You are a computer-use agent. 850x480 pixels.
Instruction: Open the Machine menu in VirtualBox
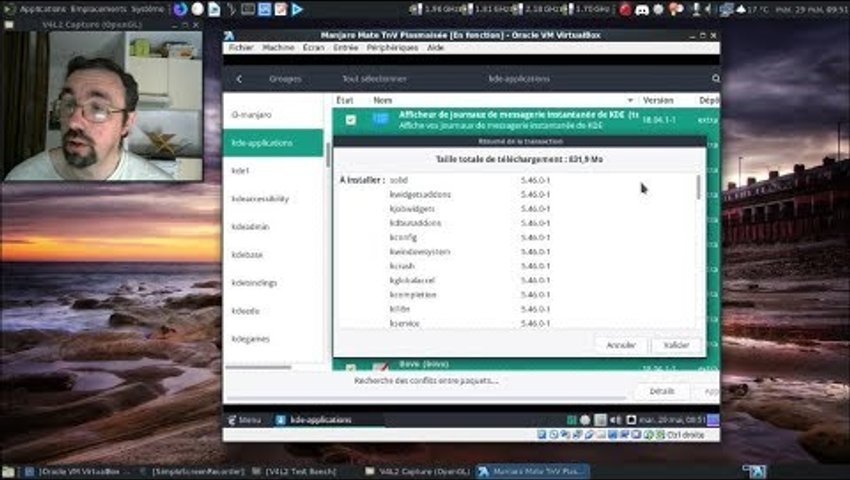tap(278, 48)
